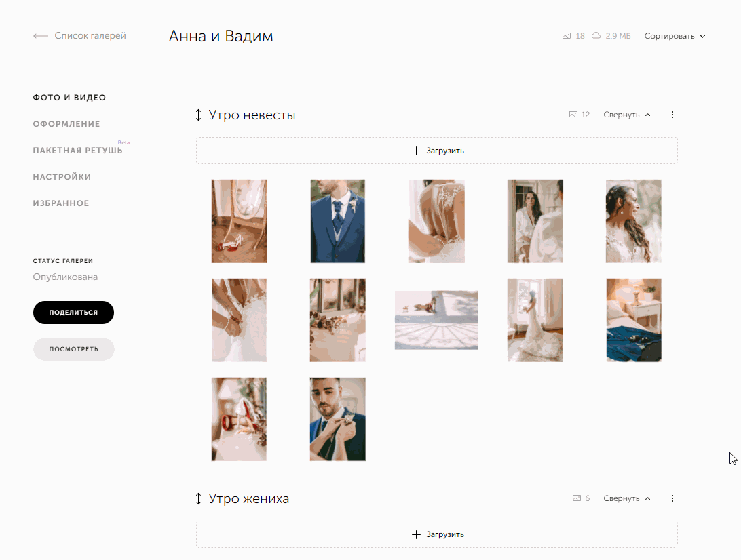Open the Оформление sidebar section
Viewport: 741px width, 560px height.
coord(66,124)
